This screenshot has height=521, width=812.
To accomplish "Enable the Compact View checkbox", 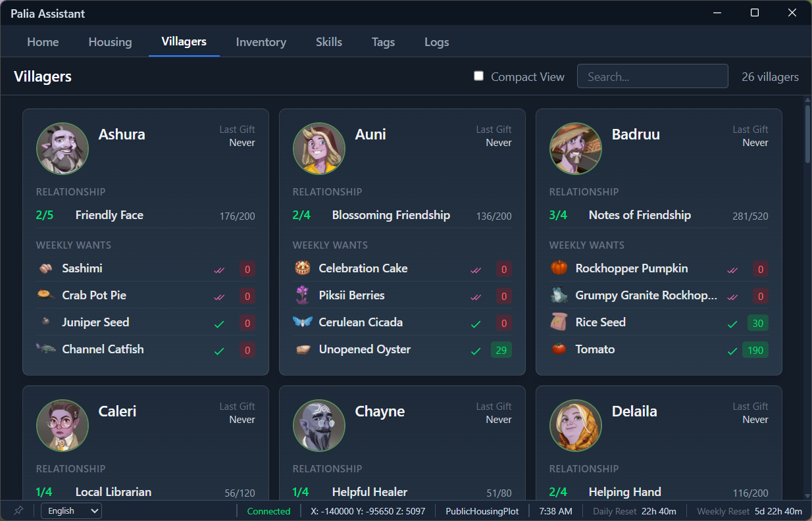I will pos(479,76).
